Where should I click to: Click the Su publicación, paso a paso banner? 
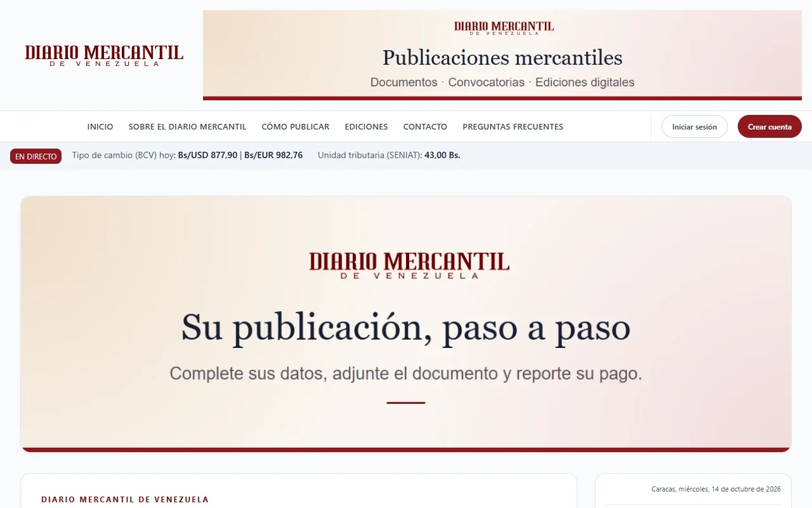click(x=406, y=324)
